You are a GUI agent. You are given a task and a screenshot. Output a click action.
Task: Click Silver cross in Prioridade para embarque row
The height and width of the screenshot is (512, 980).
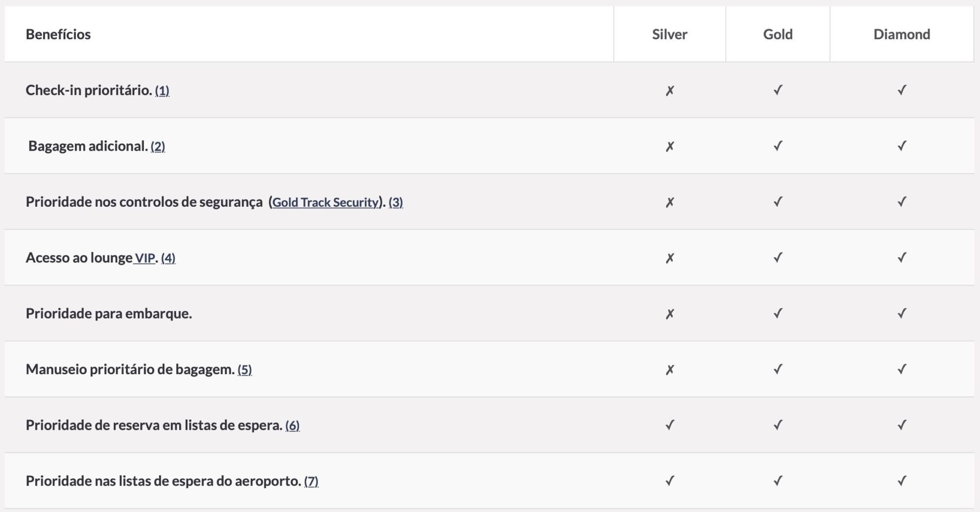coord(670,314)
